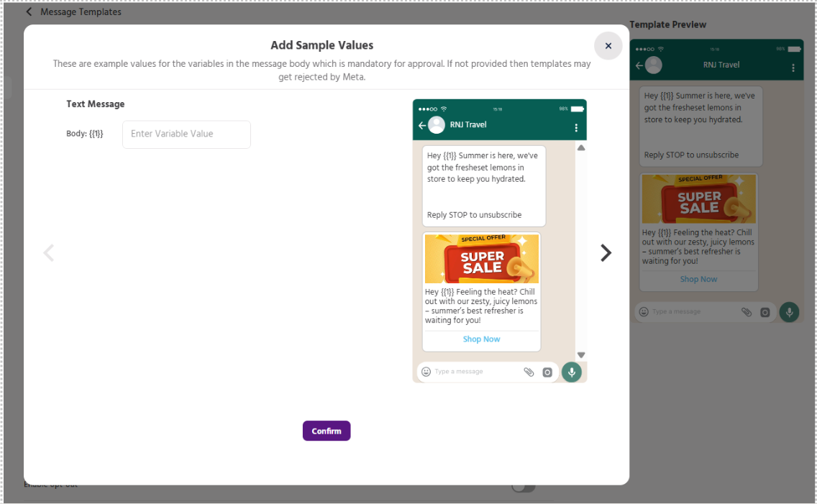Click emoji icon in modal chat input
Viewport: 817px width, 504px height.
point(426,372)
